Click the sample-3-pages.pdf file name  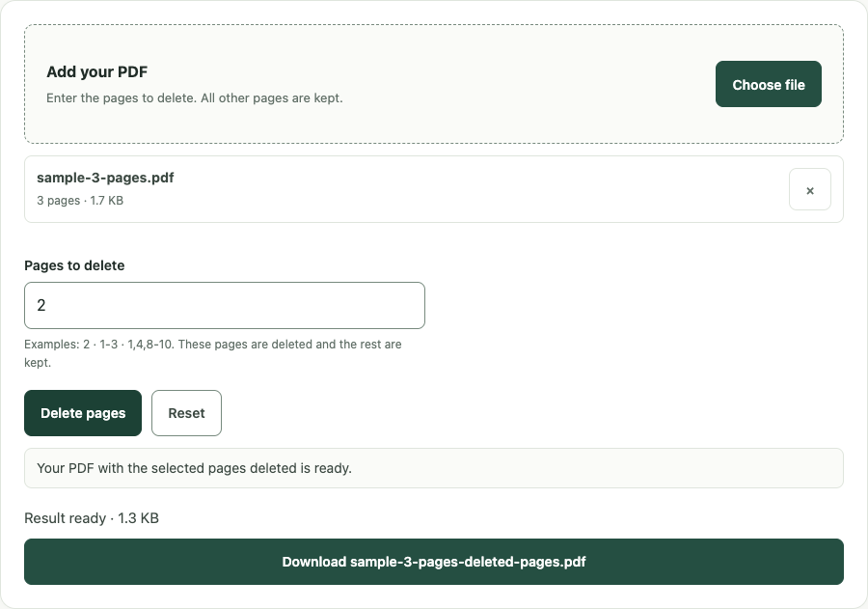pyautogui.click(x=105, y=178)
